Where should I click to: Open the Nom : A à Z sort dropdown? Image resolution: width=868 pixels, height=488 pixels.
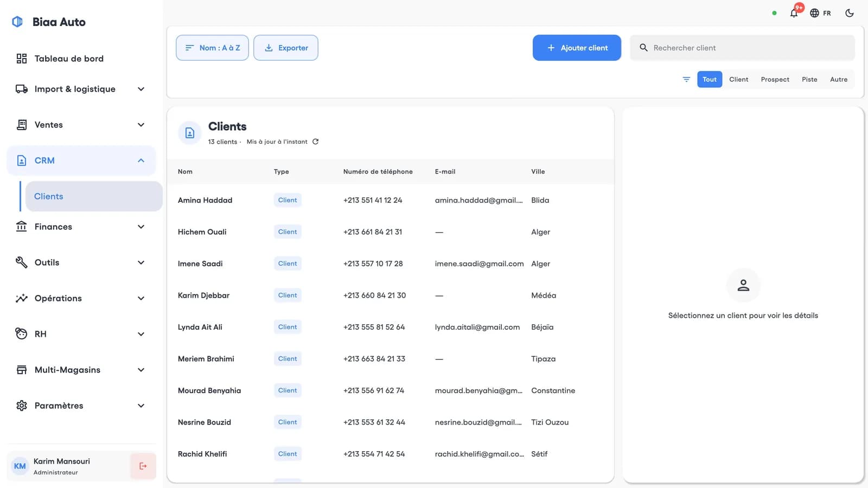212,48
